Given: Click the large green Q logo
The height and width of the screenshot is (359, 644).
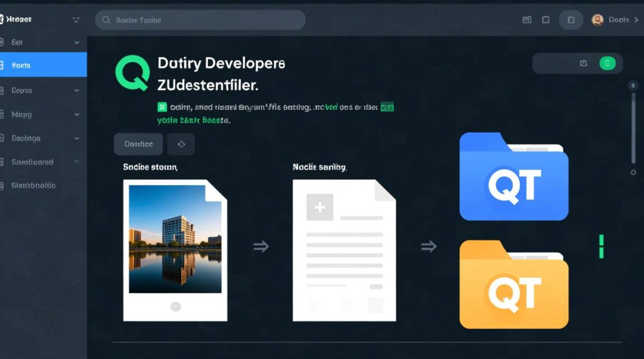Looking at the screenshot, I should [132, 73].
